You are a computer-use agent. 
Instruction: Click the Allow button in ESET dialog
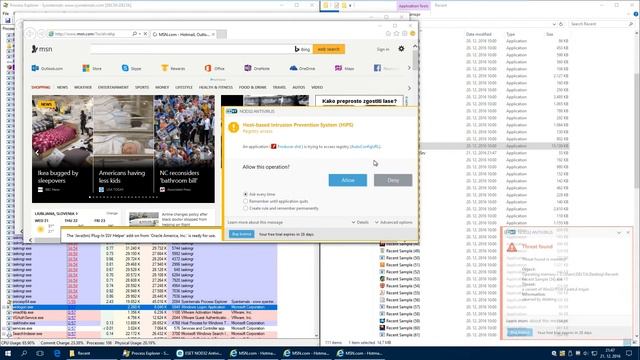point(348,180)
